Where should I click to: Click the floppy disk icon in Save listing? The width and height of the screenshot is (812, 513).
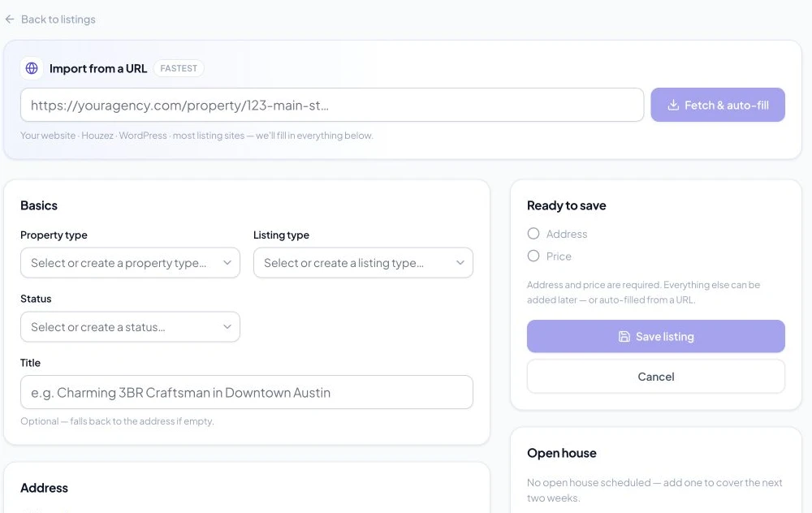(624, 337)
